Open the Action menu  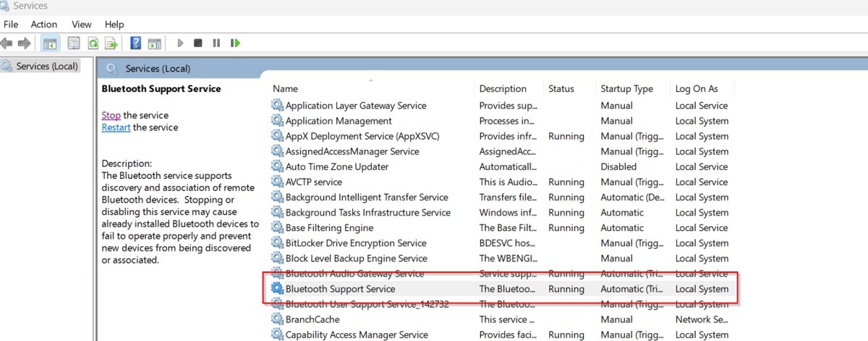44,25
